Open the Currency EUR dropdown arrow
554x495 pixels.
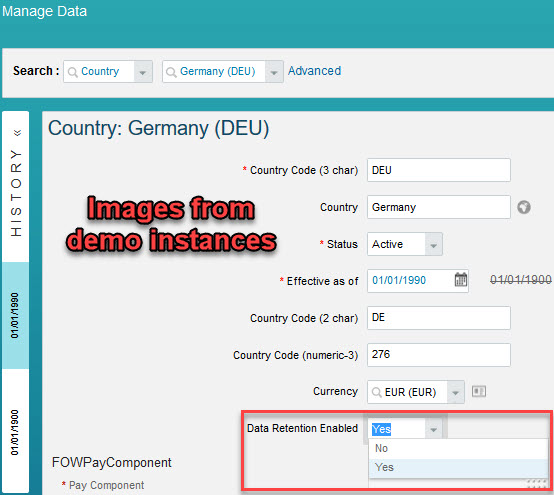(x=455, y=392)
